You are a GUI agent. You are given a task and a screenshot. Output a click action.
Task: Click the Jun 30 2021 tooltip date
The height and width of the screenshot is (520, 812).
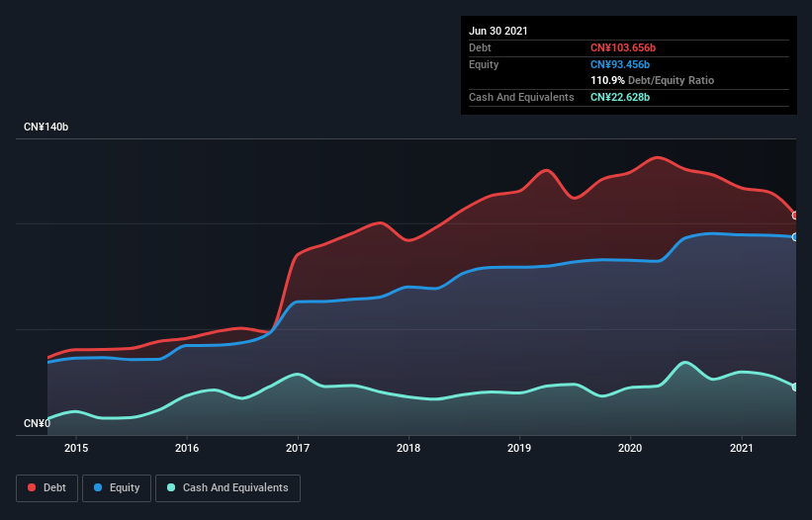click(x=498, y=31)
